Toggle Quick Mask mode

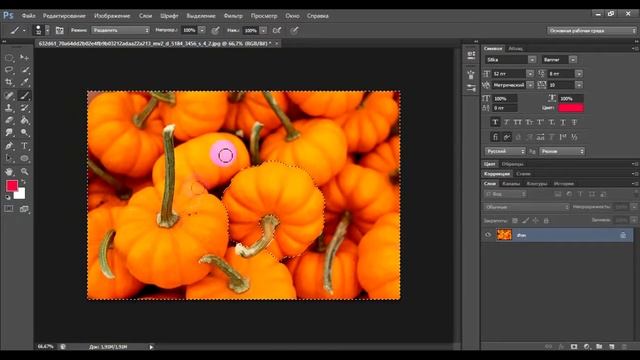(9, 209)
